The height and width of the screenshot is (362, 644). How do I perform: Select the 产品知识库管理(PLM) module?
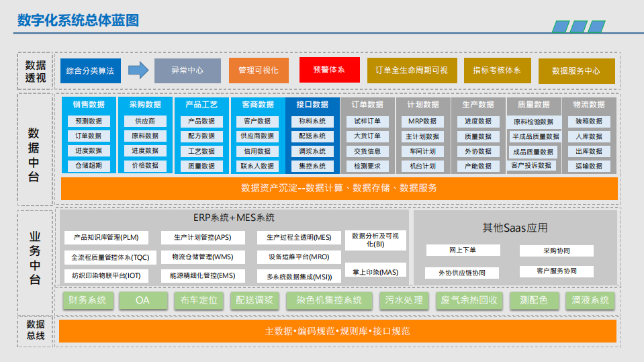click(106, 238)
